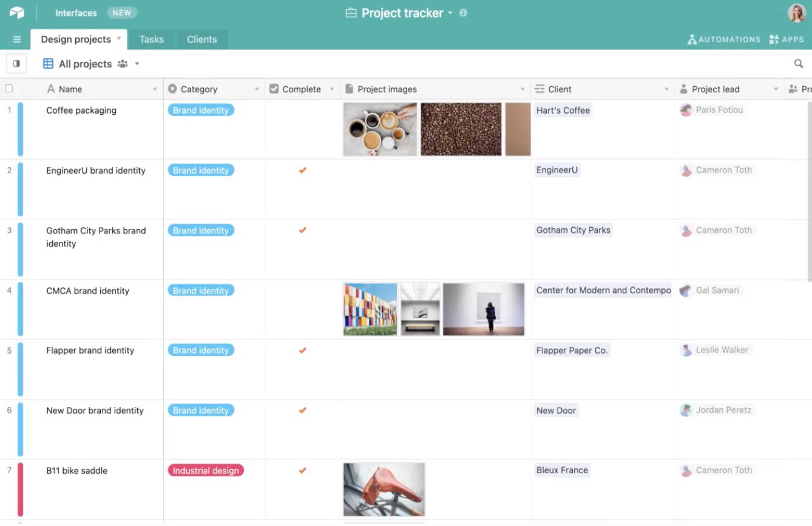Screen dimensions: 812x526
Task: Open the Bleux France client link
Action: [562, 470]
